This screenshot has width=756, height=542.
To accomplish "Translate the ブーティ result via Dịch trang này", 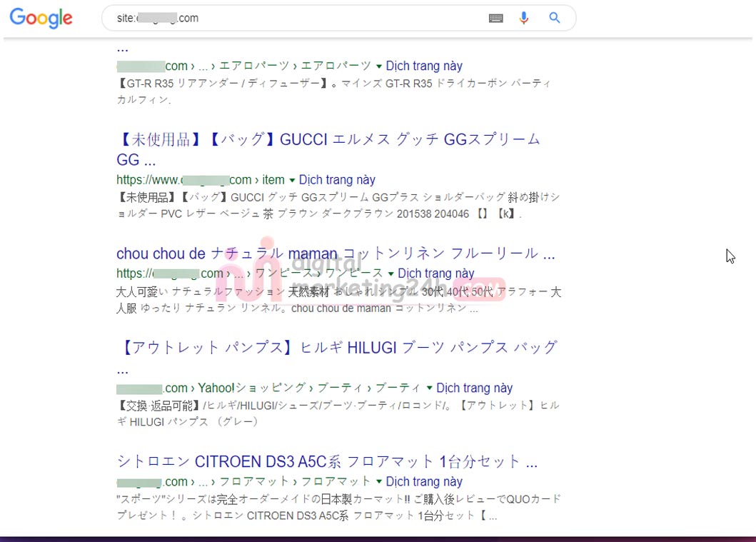I will (x=475, y=388).
